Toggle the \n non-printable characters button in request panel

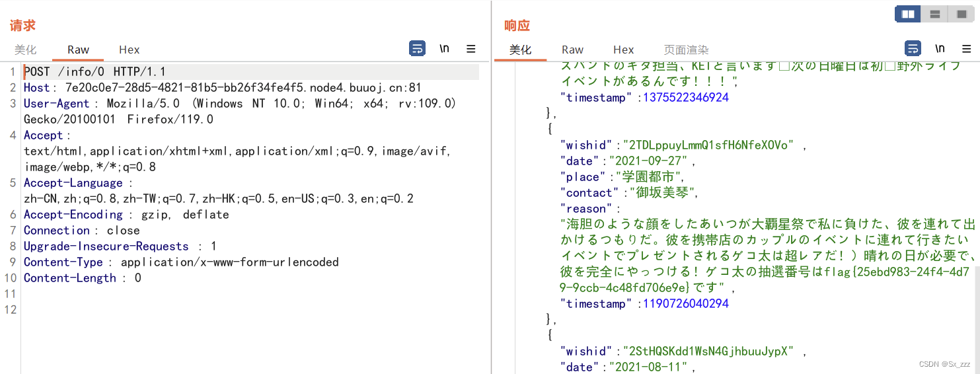click(x=445, y=48)
